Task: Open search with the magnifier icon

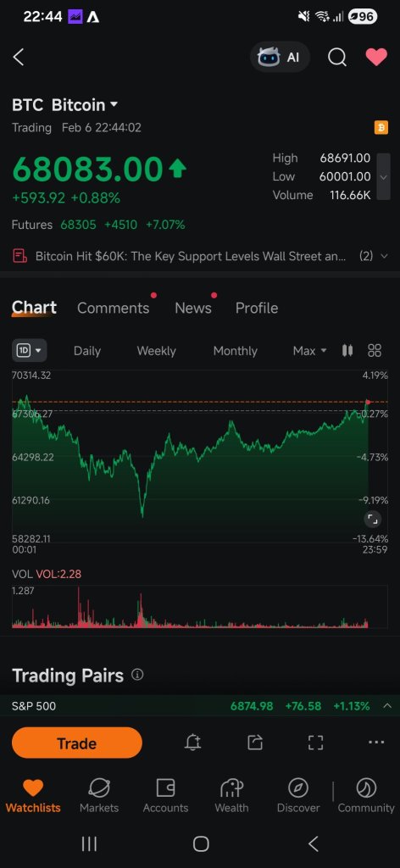Action: point(337,57)
